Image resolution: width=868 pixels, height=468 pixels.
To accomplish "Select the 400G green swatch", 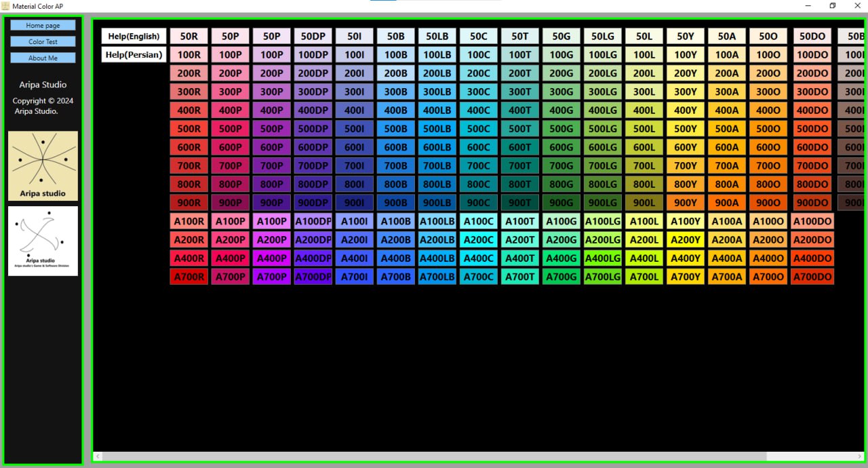I will (x=561, y=110).
